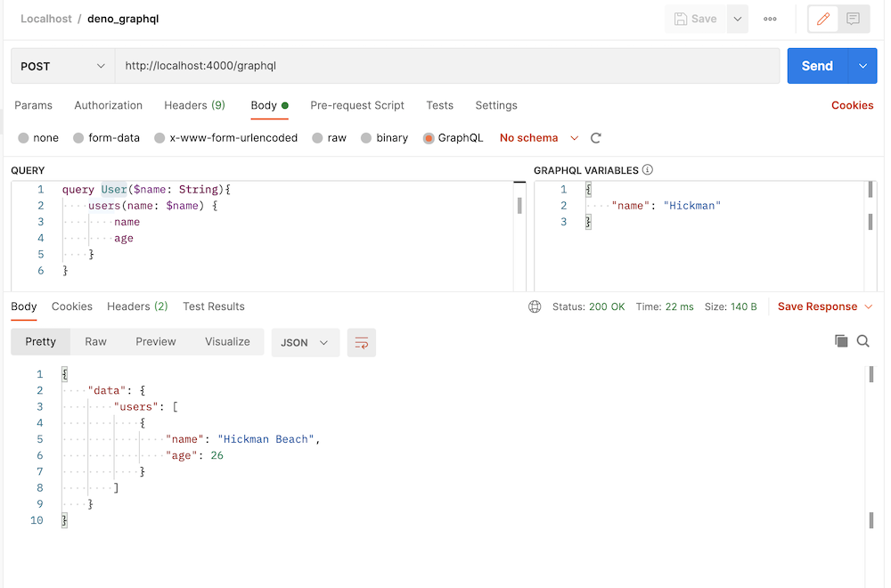Open the Settings tab
This screenshot has width=891, height=588.
(496, 105)
